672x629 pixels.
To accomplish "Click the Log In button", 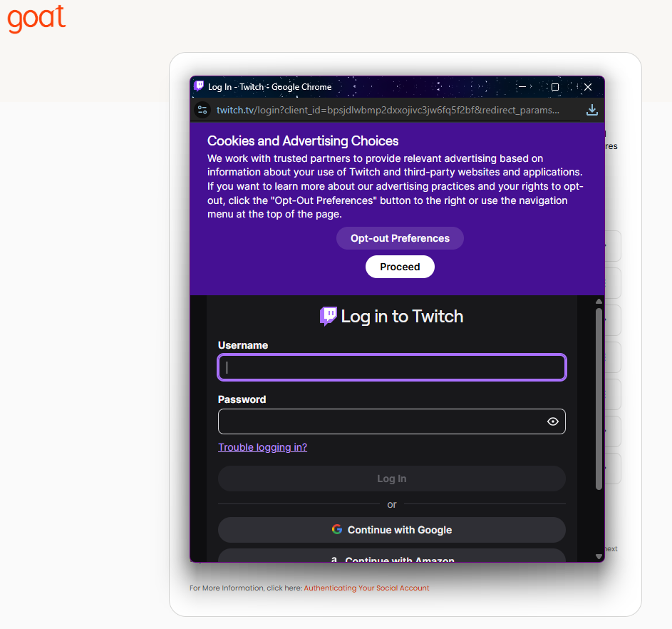I will [x=392, y=479].
